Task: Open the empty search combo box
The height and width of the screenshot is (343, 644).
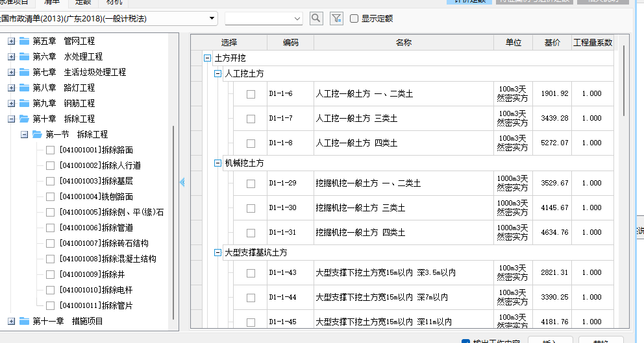Action: pyautogui.click(x=264, y=18)
